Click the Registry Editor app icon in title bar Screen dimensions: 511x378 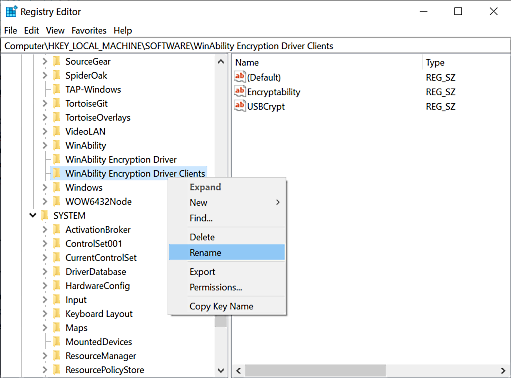pyautogui.click(x=11, y=12)
